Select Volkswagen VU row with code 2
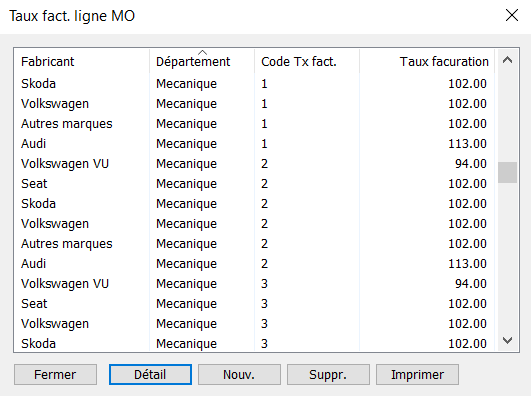The width and height of the screenshot is (531, 396). coord(254,164)
